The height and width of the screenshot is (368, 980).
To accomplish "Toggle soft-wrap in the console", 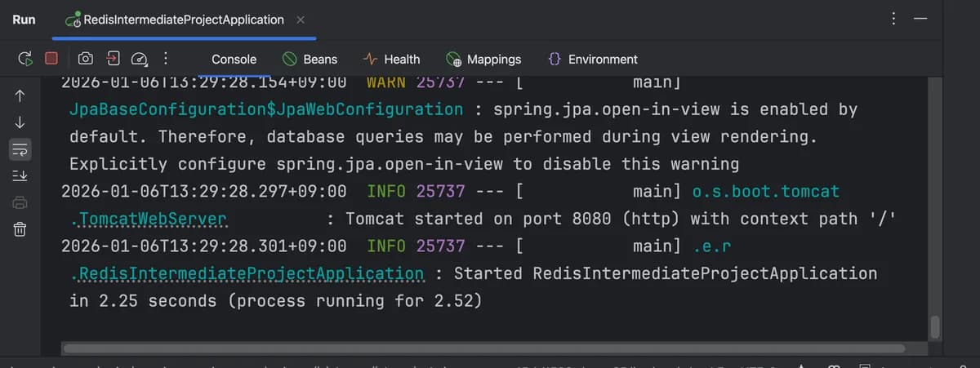I will coord(20,149).
